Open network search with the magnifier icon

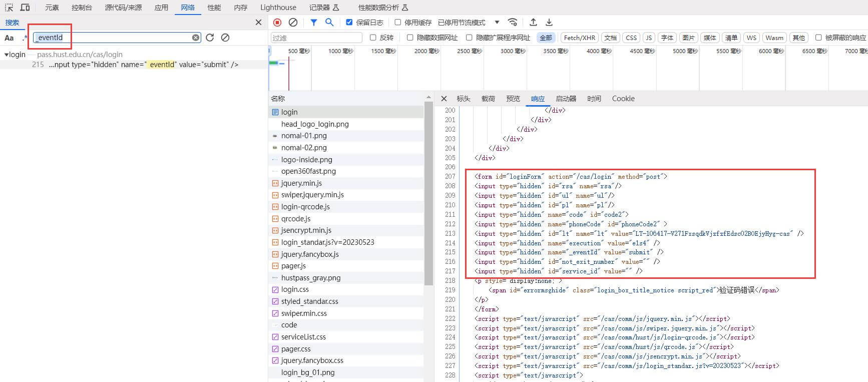pos(329,22)
